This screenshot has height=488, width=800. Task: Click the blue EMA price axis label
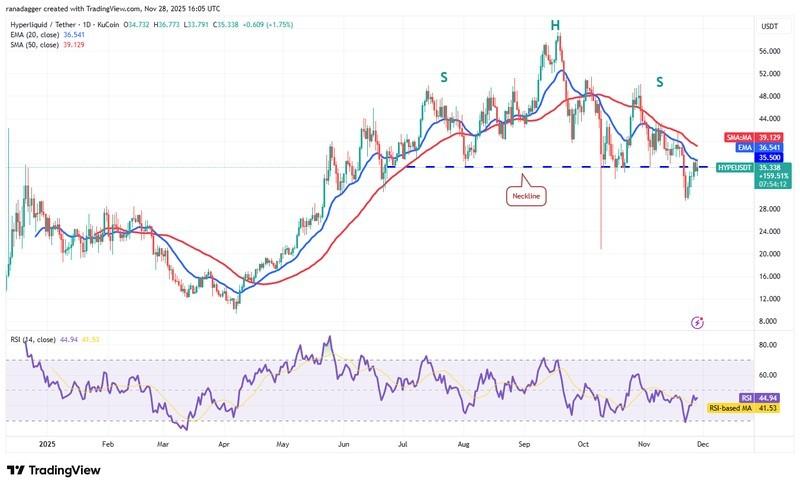[x=740, y=147]
